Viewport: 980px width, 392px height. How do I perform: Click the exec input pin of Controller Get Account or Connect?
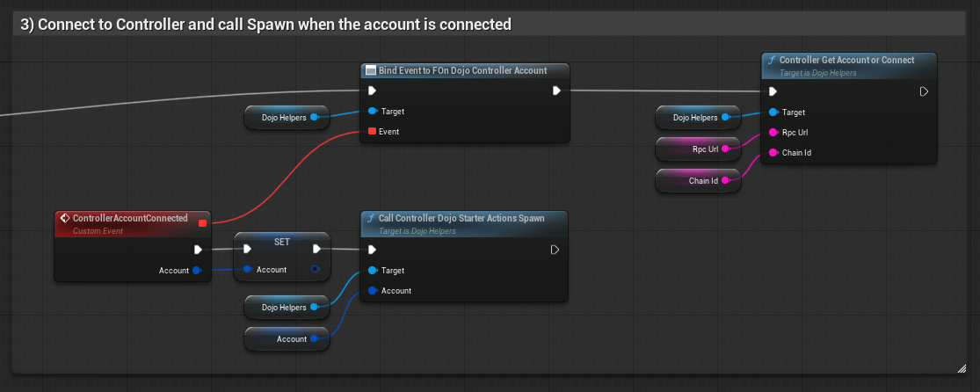[x=773, y=91]
